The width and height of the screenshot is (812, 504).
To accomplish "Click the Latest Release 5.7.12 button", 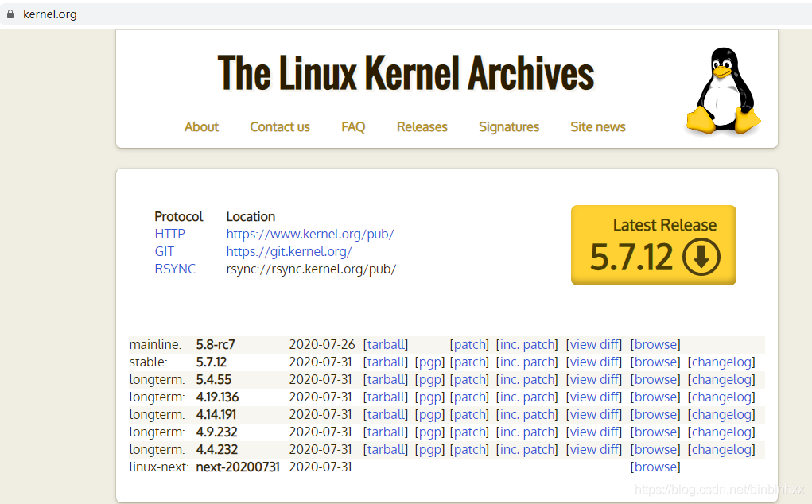I will click(x=654, y=246).
